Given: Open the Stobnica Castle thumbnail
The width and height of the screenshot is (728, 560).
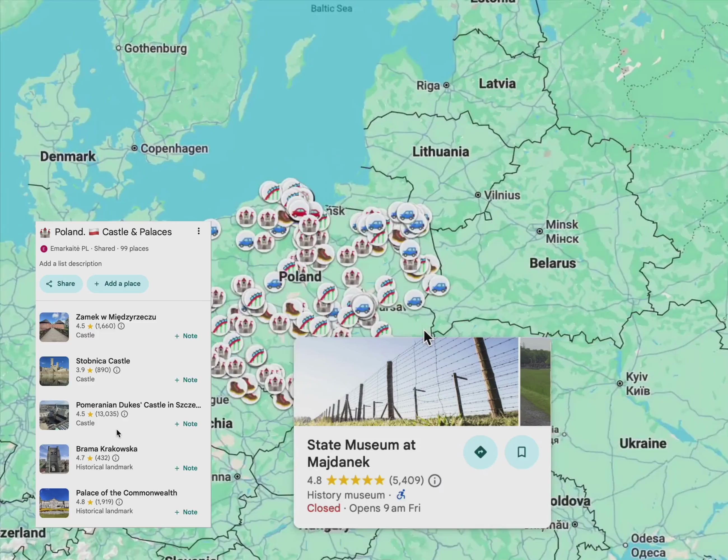Looking at the screenshot, I should click(x=54, y=371).
